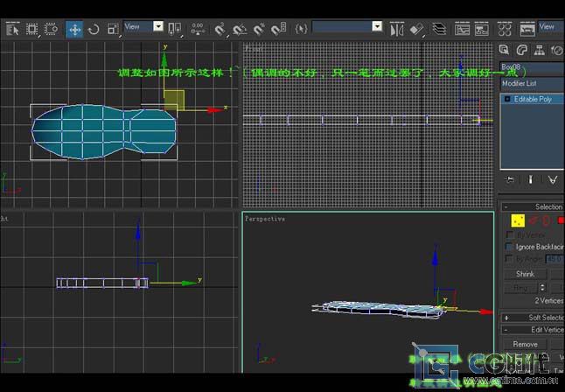Image resolution: width=565 pixels, height=392 pixels.
Task: Toggle the Percent Snap icon
Action: click(259, 30)
